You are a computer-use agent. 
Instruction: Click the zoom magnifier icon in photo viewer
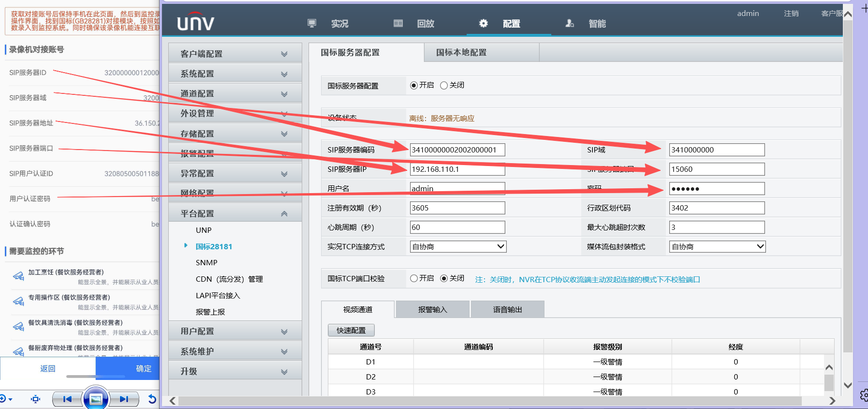(4, 399)
